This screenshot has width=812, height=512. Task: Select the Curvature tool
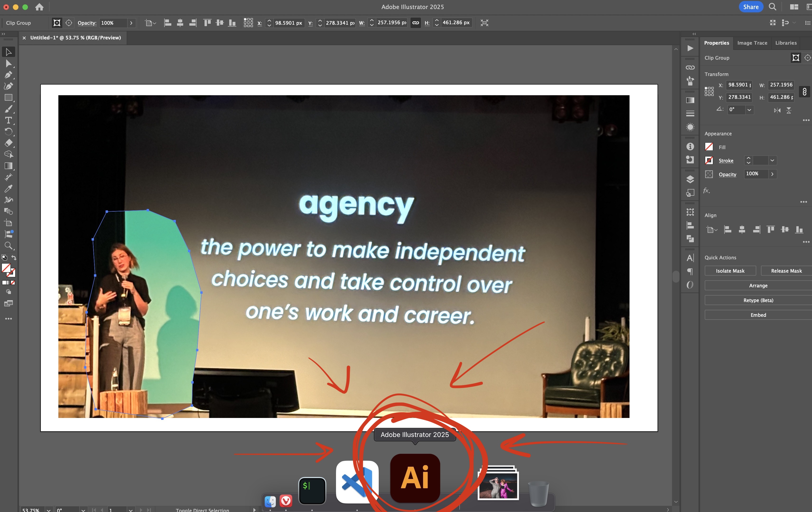9,86
